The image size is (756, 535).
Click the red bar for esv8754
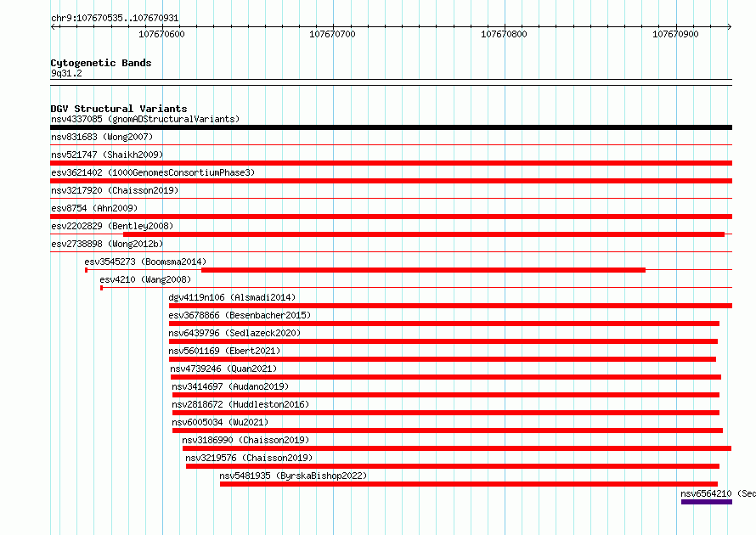(391, 217)
